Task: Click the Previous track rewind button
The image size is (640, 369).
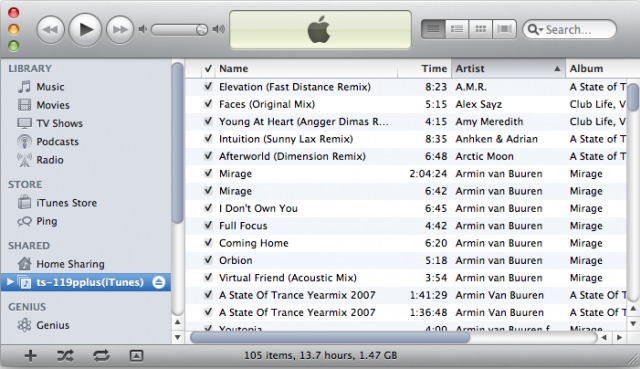Action: pos(51,29)
